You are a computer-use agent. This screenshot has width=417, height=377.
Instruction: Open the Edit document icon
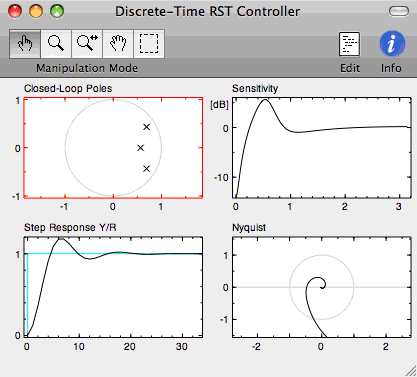coord(350,44)
